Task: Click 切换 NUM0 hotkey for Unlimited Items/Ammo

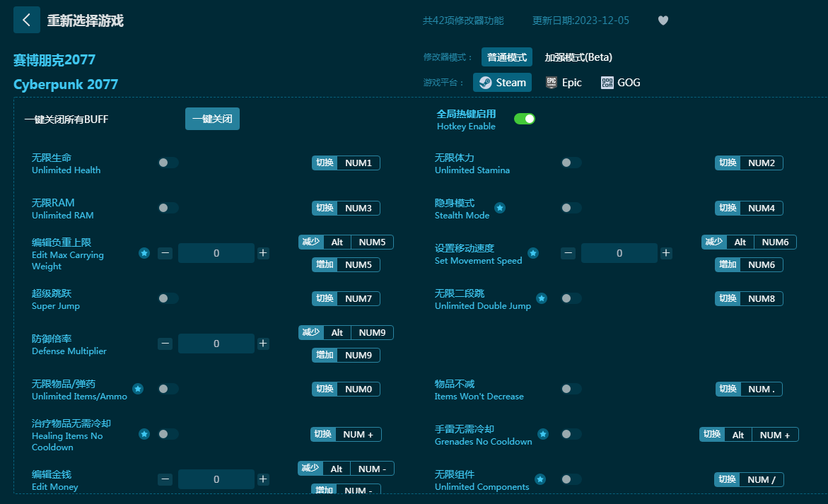Action: pyautogui.click(x=346, y=389)
